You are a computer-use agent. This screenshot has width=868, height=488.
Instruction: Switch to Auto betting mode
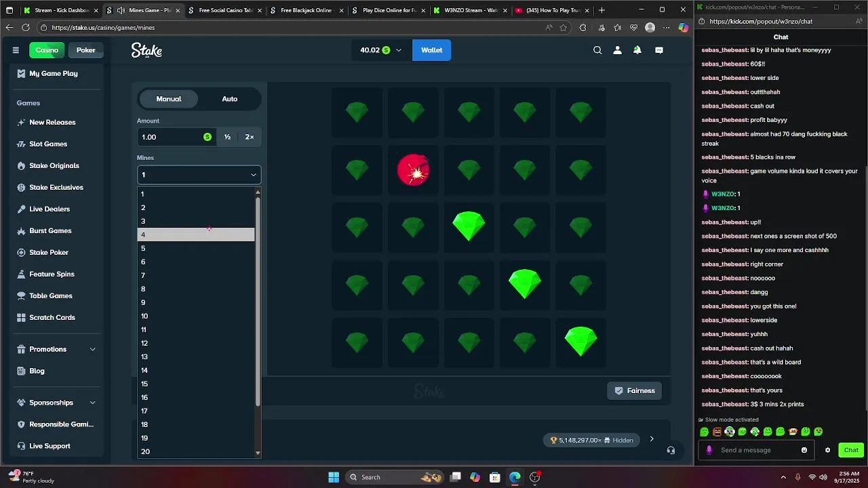pyautogui.click(x=229, y=99)
